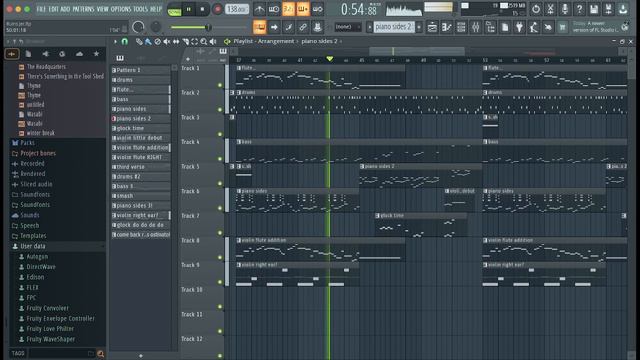Open the Channel rack view from the toolbar
Screen dimensions: 640x360
click(461, 27)
